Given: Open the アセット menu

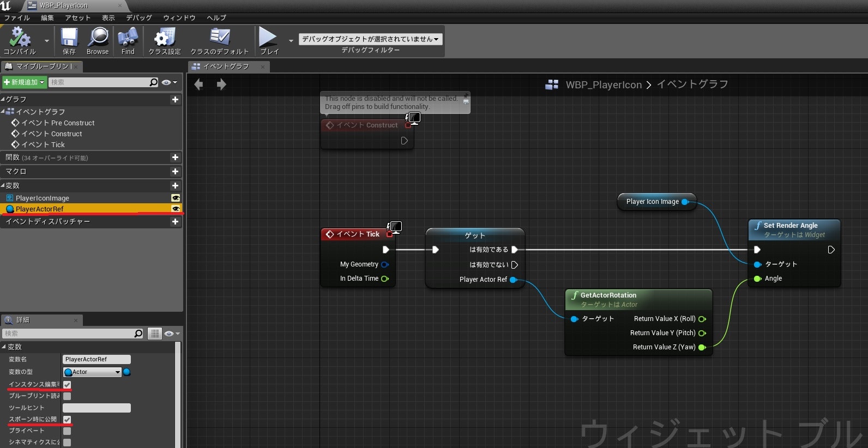Looking at the screenshot, I should pos(78,18).
